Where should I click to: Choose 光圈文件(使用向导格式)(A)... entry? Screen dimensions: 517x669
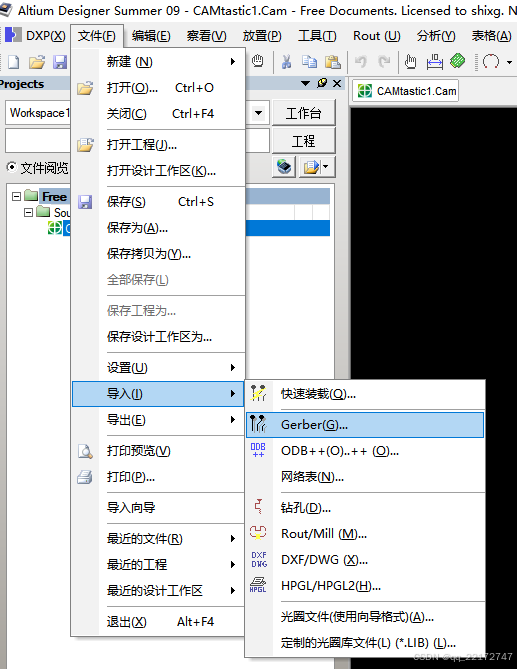pos(365,617)
